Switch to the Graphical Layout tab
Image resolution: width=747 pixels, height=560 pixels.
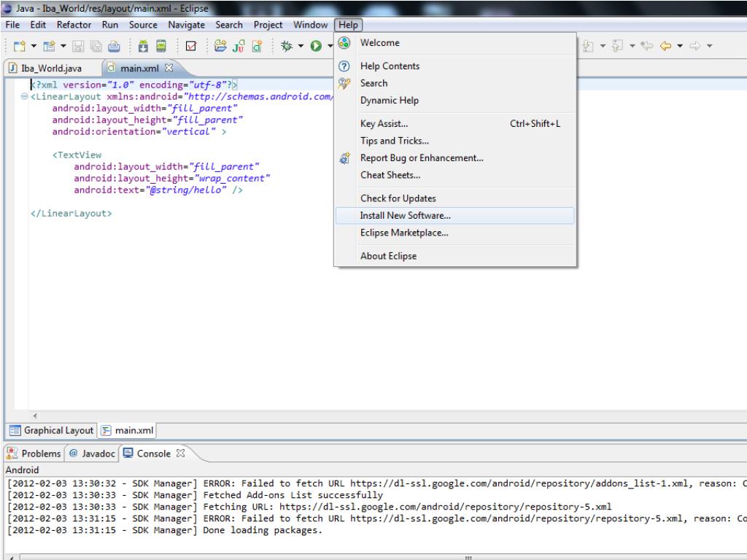(x=52, y=430)
